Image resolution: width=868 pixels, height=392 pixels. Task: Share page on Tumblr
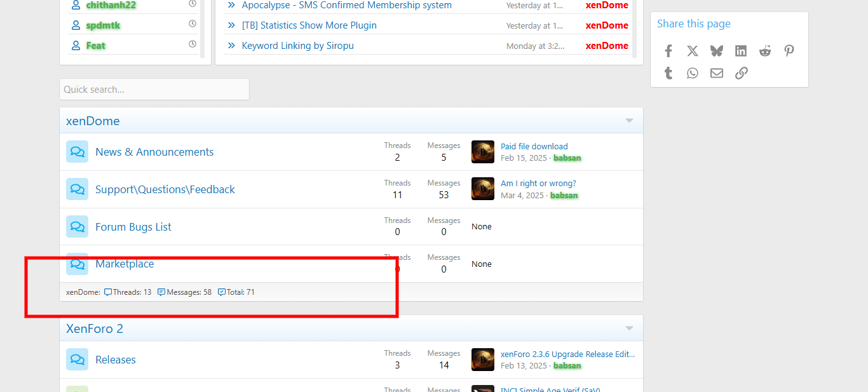point(668,73)
